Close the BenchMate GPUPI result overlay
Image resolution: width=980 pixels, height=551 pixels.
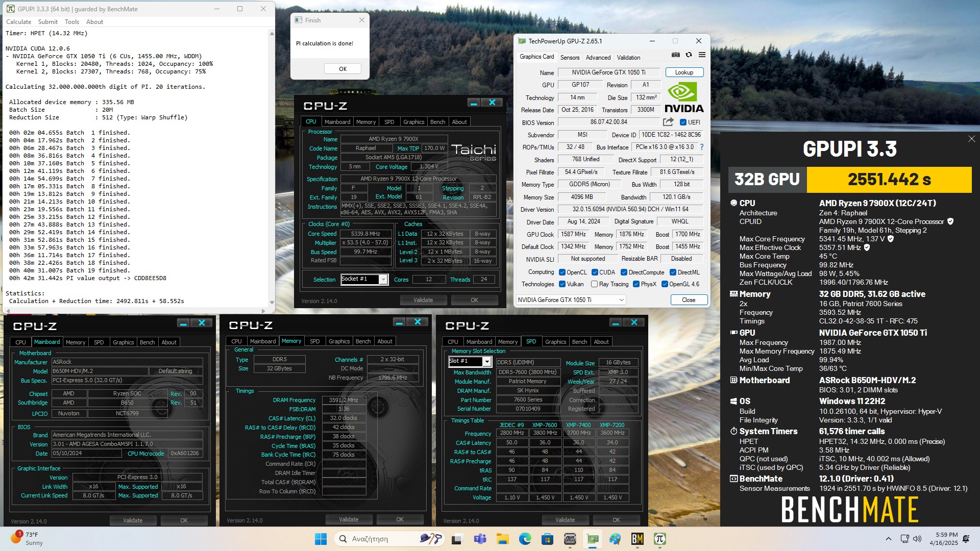click(x=971, y=139)
